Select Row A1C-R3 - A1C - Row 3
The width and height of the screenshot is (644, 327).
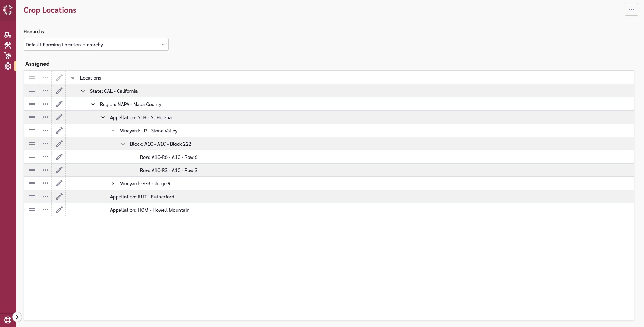point(169,170)
